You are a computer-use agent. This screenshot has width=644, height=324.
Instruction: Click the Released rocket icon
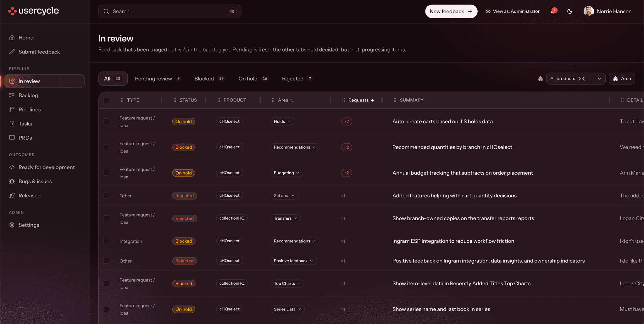[12, 195]
